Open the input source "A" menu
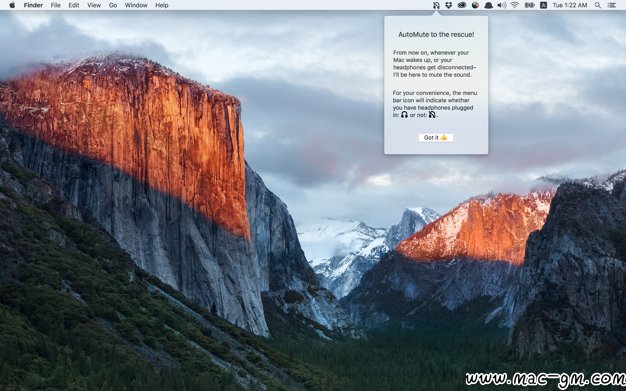The height and width of the screenshot is (391, 626). click(543, 5)
